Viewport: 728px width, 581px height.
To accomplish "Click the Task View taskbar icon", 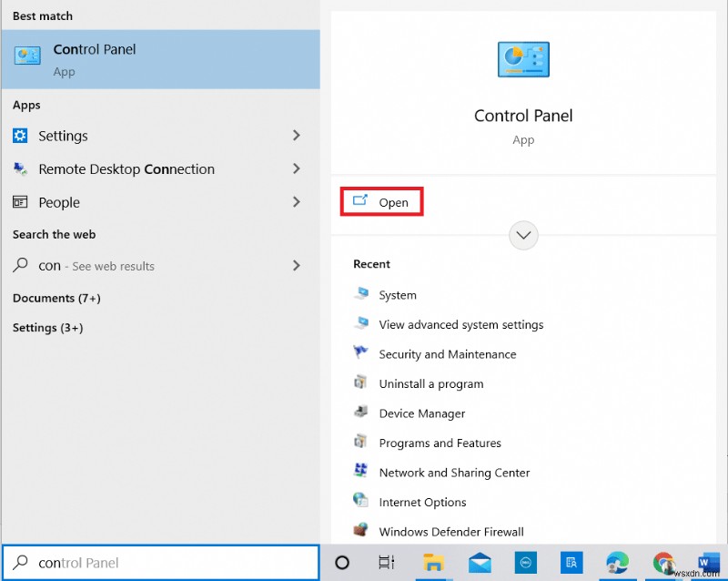I will click(387, 563).
